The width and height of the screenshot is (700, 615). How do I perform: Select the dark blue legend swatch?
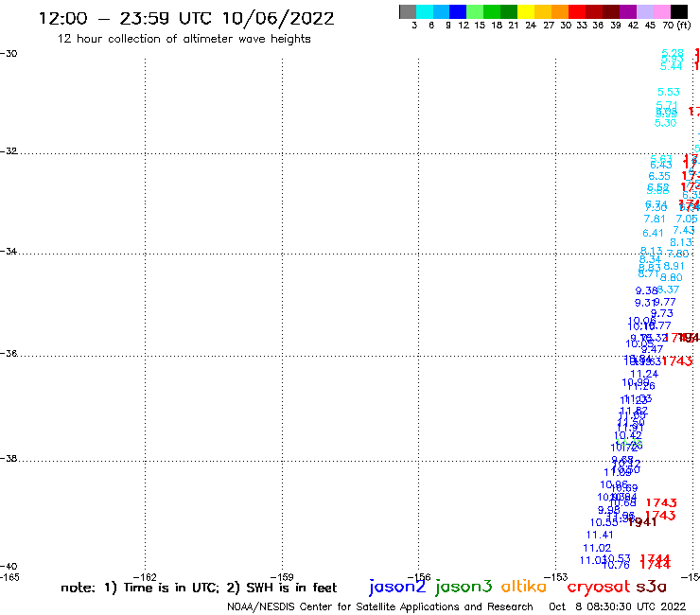(458, 11)
